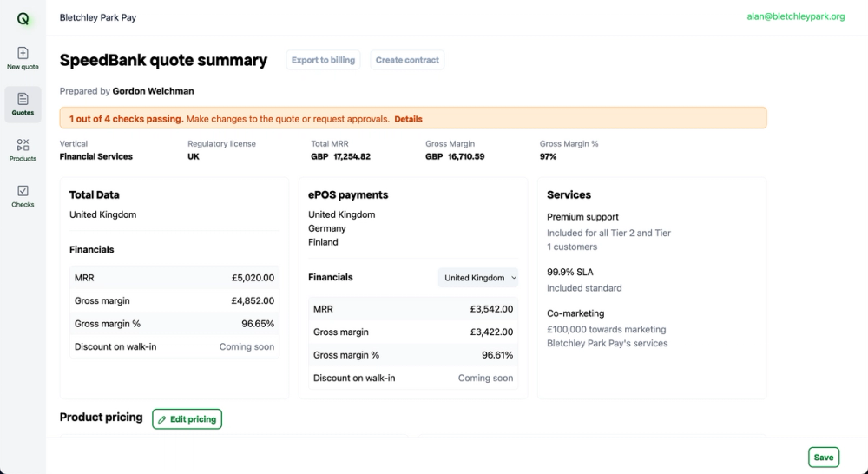
Task: Click the 97% gross margin value
Action: coord(548,157)
